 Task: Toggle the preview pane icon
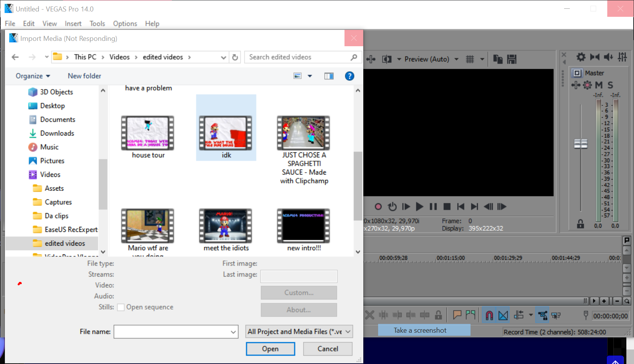pyautogui.click(x=329, y=76)
